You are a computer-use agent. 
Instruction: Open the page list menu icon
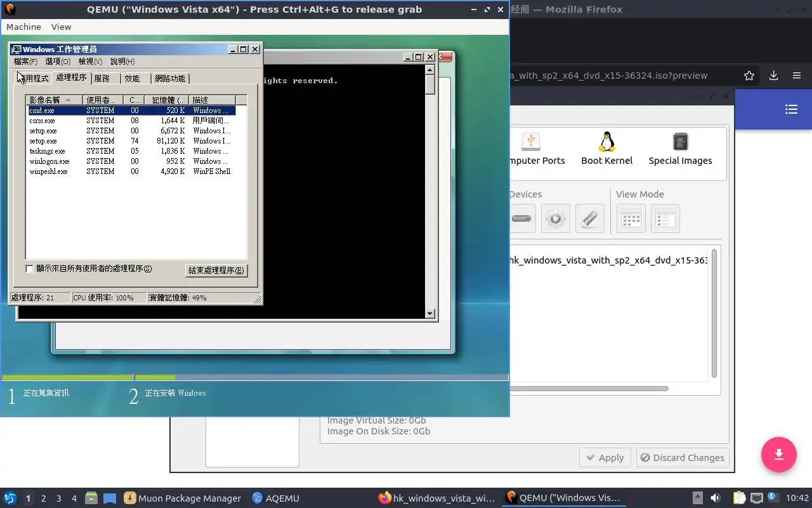point(791,109)
